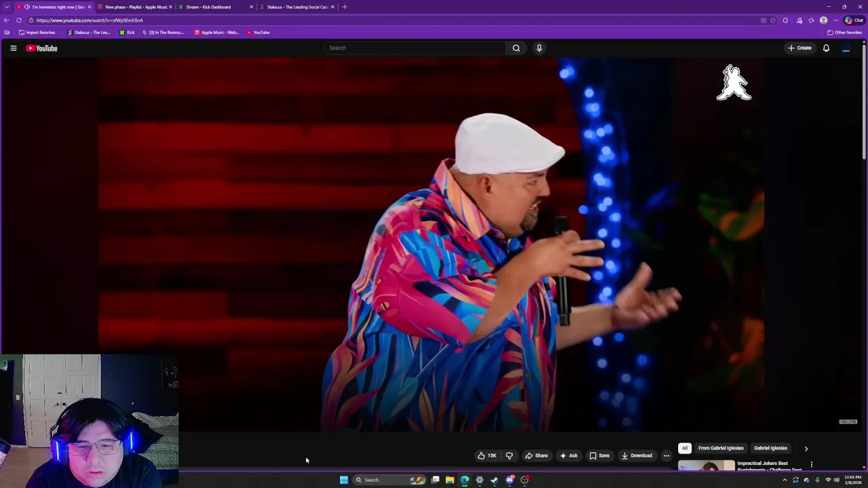
Task: Select the 'Gabriel Iglesias' filter chip
Action: click(770, 448)
